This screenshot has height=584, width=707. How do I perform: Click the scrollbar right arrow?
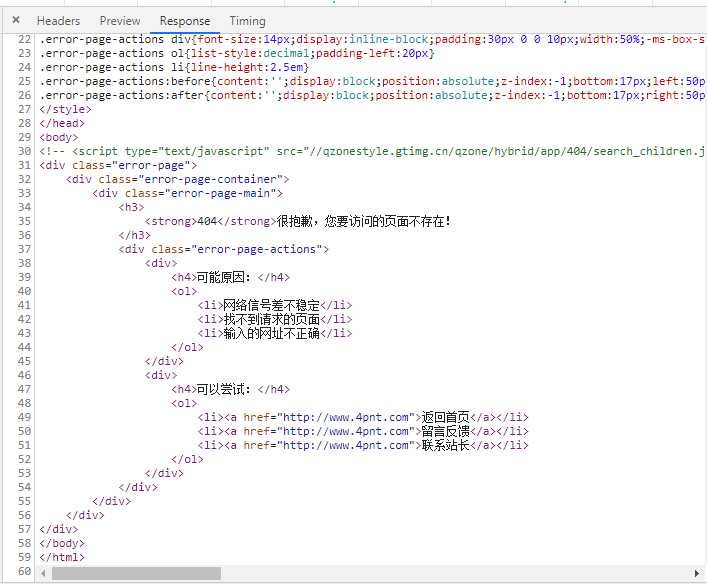[697, 573]
